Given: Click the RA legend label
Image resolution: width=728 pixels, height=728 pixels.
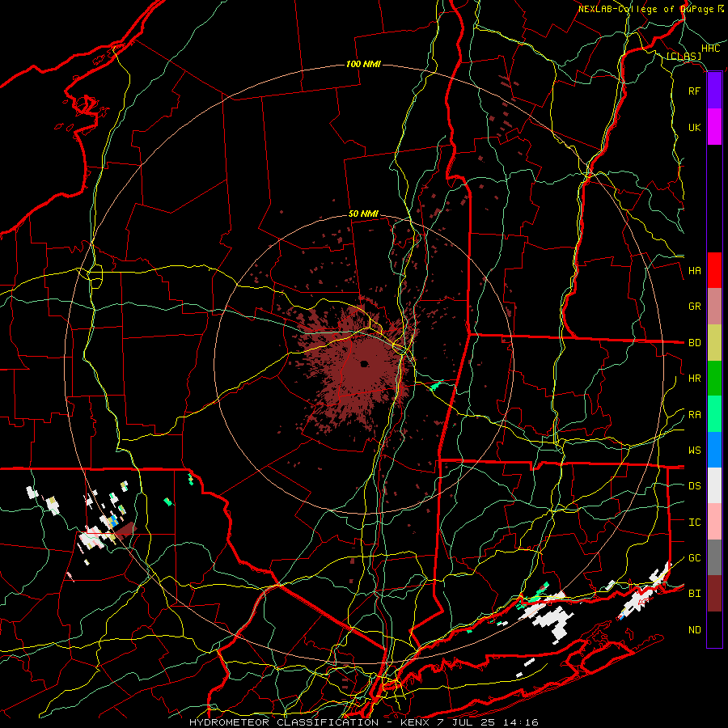Looking at the screenshot, I should pyautogui.click(x=694, y=415).
